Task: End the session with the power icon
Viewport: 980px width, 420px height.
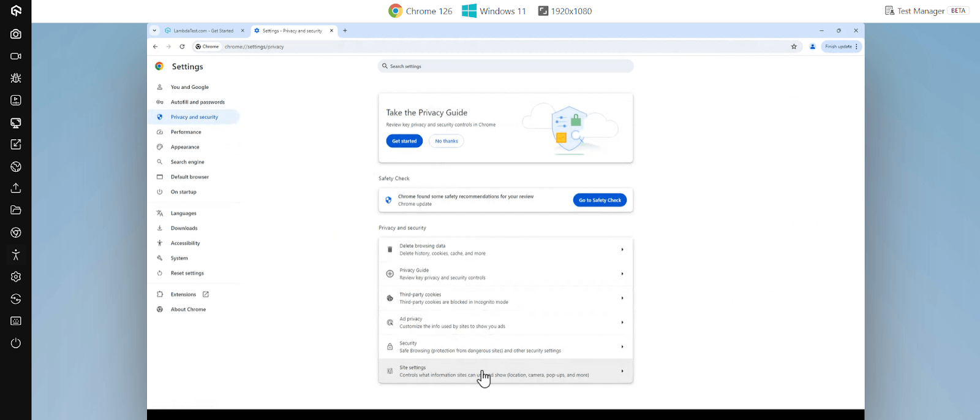Action: [16, 343]
